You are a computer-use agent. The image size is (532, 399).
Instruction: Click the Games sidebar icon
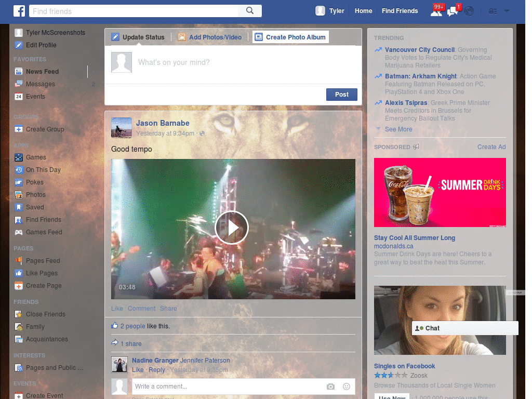19,157
